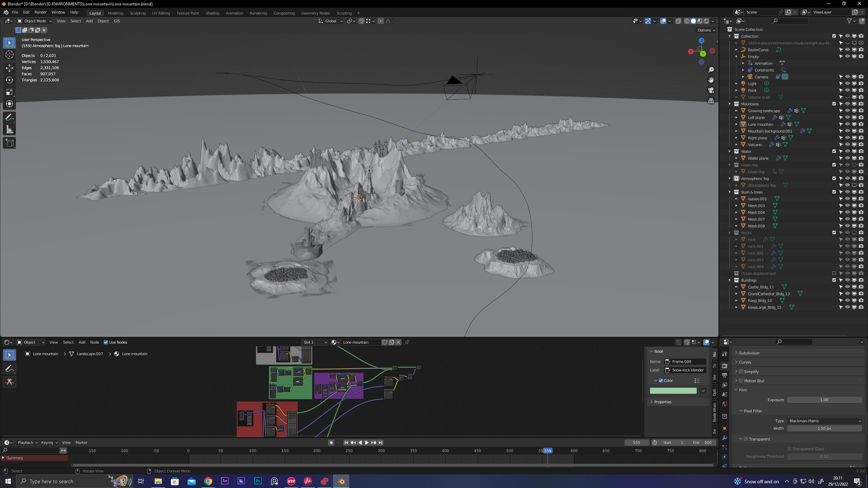Click the End frame field in timeline

703,443
